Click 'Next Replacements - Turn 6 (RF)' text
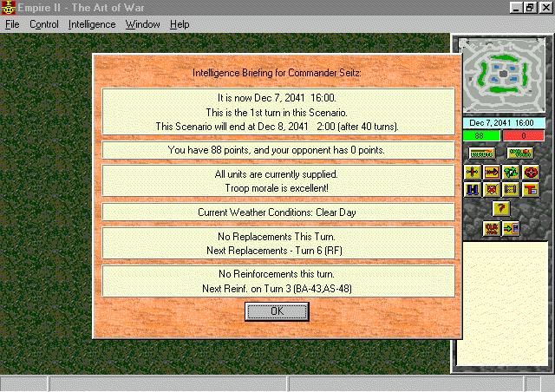This screenshot has height=392, width=555. pyautogui.click(x=274, y=251)
